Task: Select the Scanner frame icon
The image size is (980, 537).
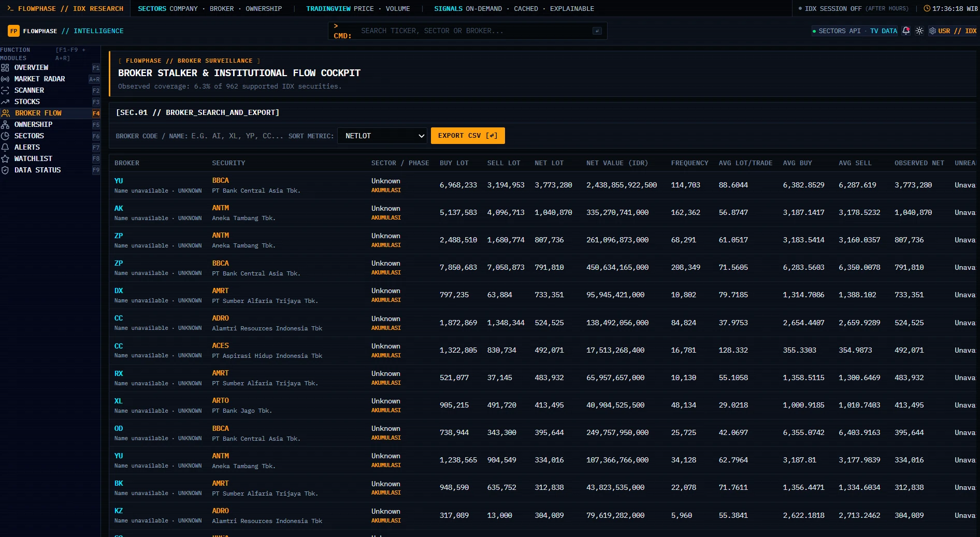Action: [5, 91]
